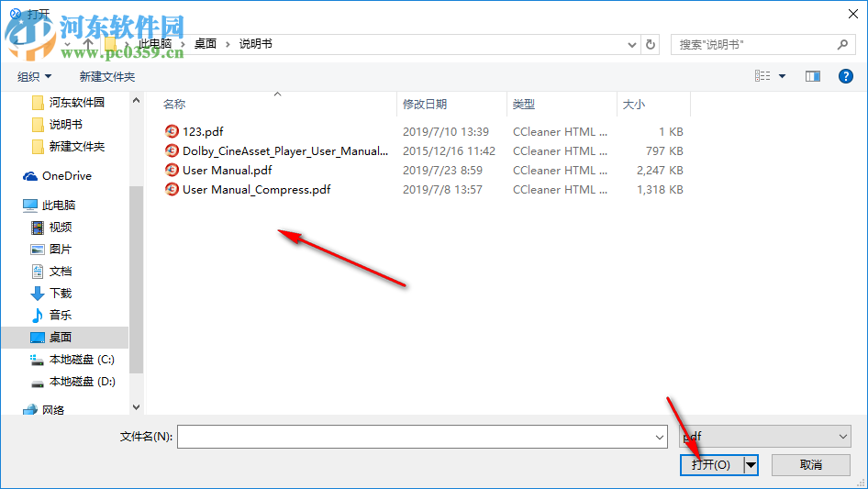Click the 打开(O) button
Screen dimensions: 868x489
pyautogui.click(x=711, y=465)
